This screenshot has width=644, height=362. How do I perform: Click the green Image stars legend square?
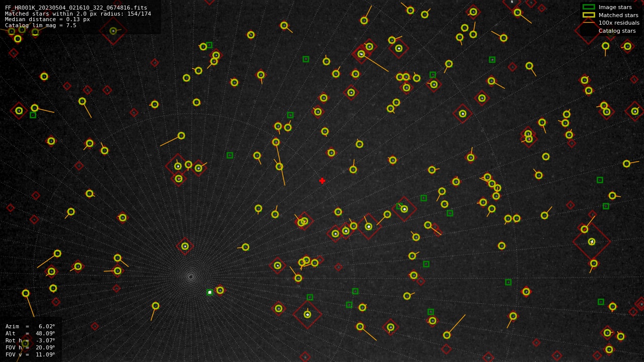589,7
